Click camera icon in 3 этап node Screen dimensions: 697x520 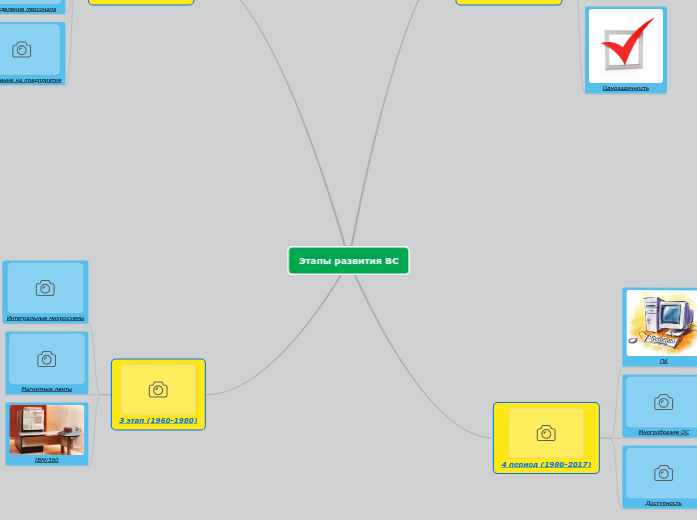click(x=158, y=389)
